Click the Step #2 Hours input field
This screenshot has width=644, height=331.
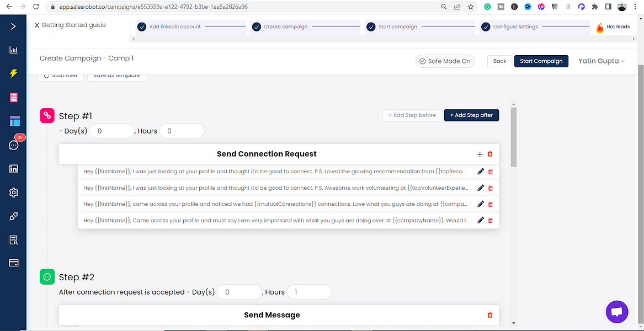coord(309,292)
